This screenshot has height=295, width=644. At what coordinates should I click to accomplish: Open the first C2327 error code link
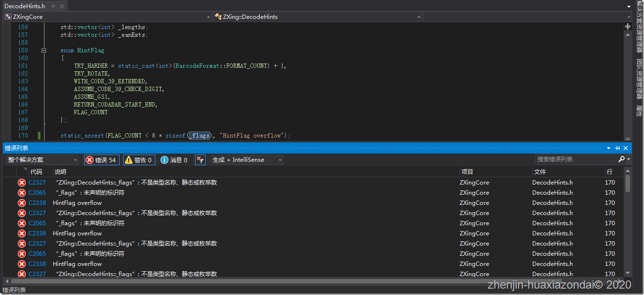tap(37, 183)
